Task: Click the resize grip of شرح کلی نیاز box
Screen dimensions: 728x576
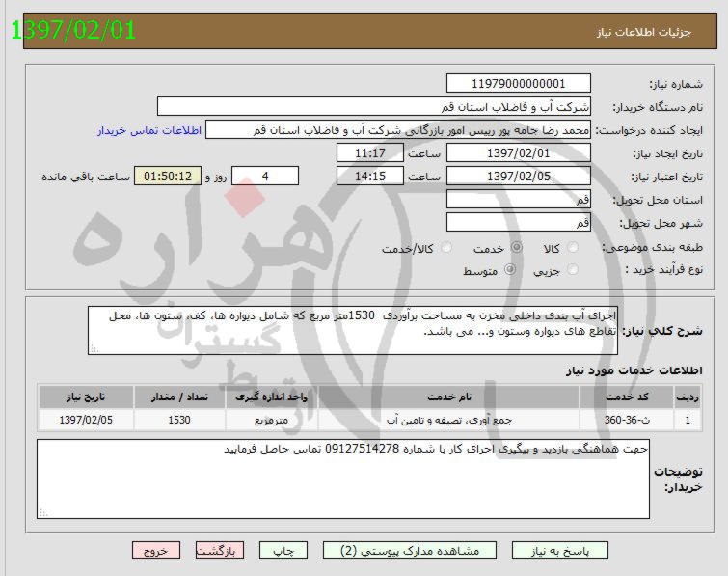Action: tap(94, 349)
